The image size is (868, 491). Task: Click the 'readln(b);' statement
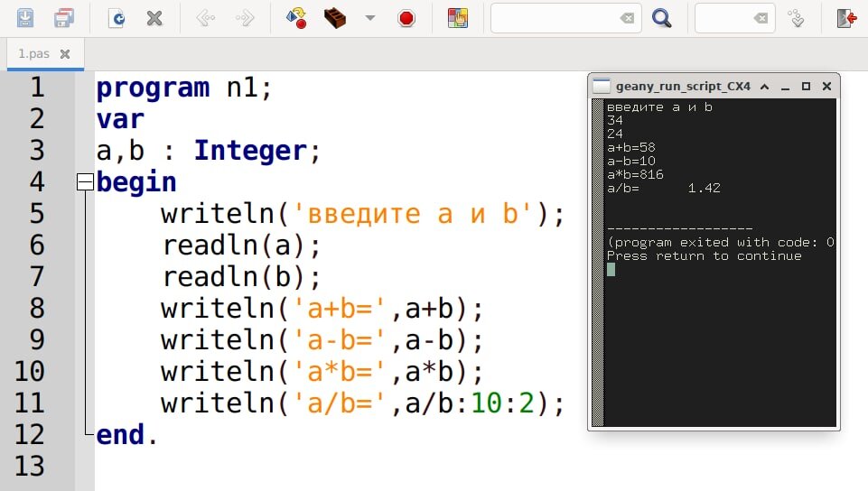[241, 277]
